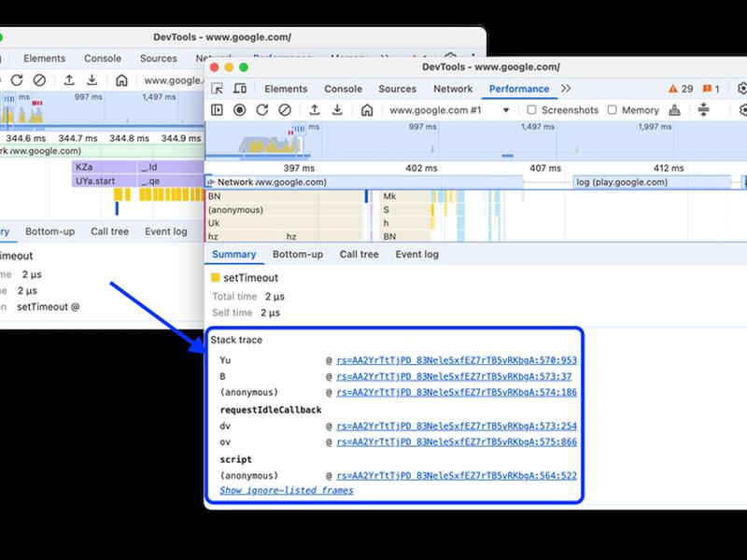Click the reload icon in the back DevTools window

click(x=17, y=80)
